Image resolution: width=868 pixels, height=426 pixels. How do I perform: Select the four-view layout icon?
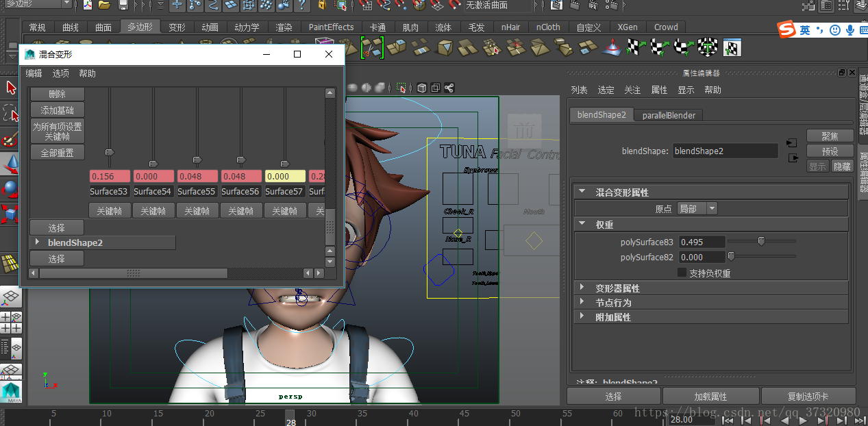[11, 322]
